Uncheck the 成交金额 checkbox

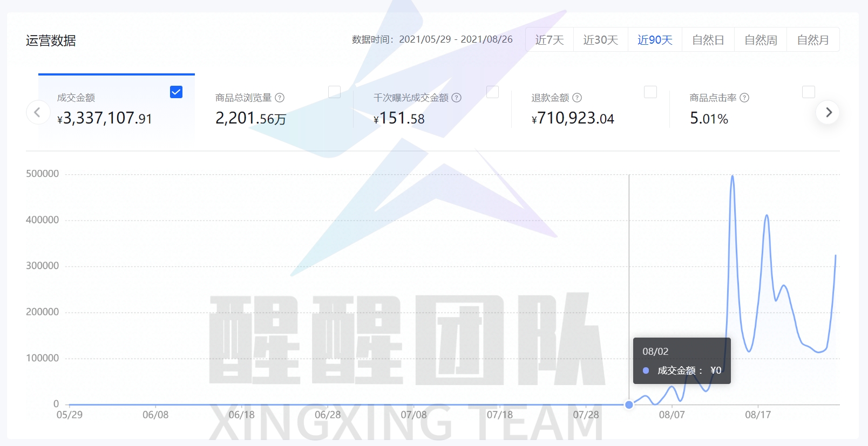[x=176, y=92]
